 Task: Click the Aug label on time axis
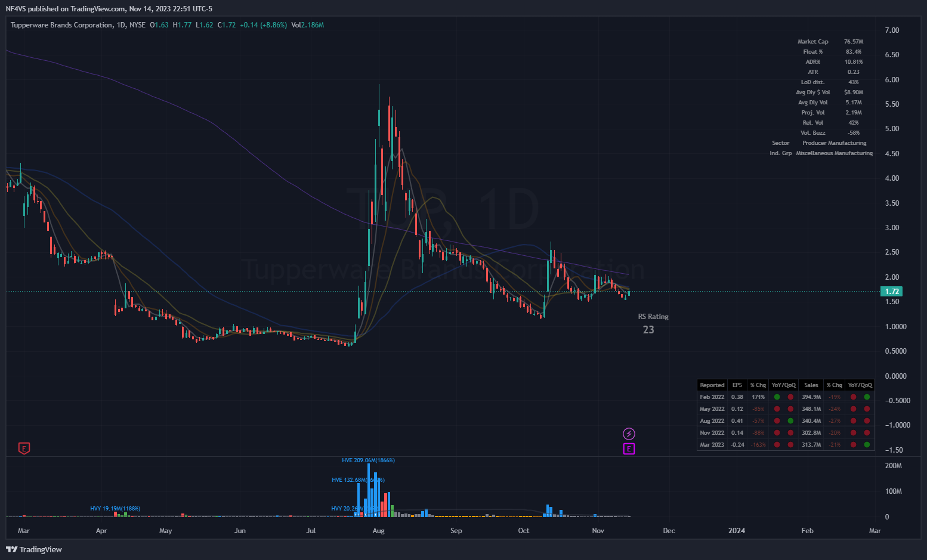(378, 531)
